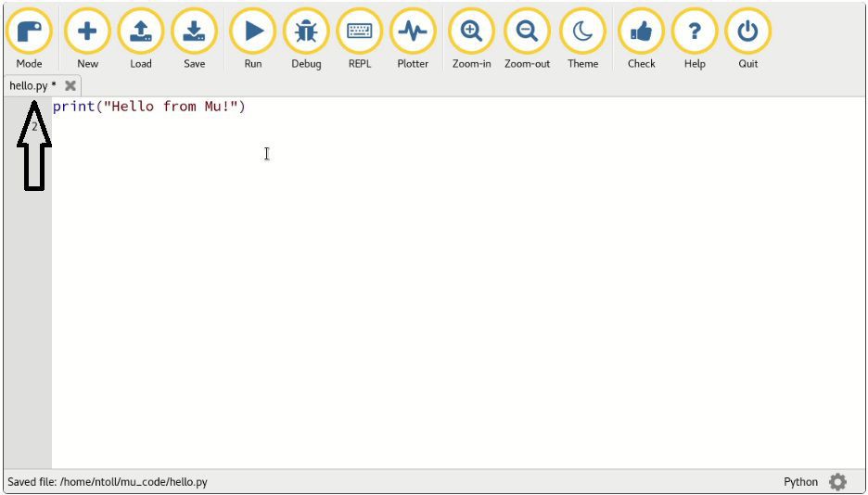
Task: Start the Debug tool
Action: 306,39
